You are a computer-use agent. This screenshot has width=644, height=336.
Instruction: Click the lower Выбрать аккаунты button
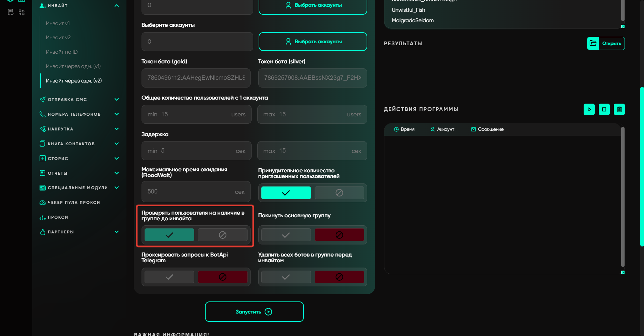pyautogui.click(x=313, y=42)
